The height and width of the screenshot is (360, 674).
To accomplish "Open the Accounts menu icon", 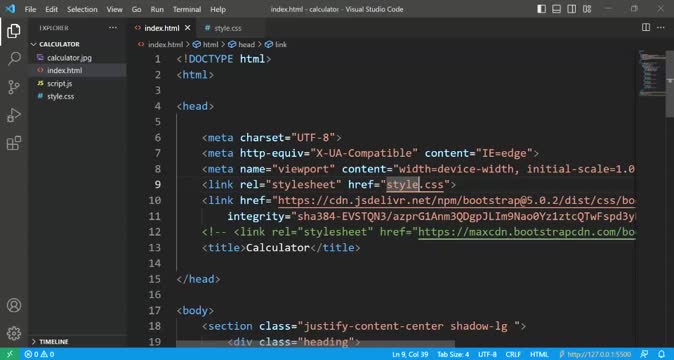I will [x=14, y=305].
